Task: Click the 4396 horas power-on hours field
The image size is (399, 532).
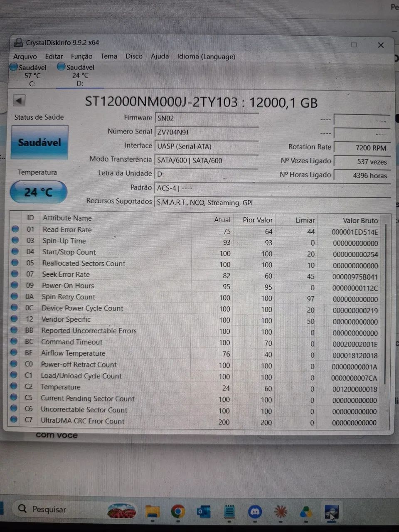Action: 362,175
